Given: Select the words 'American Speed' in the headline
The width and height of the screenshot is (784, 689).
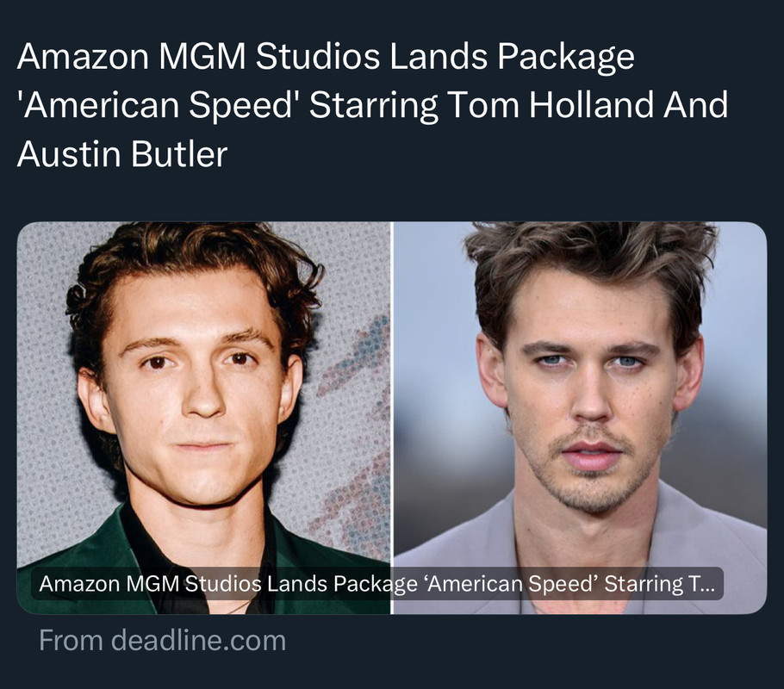Looking at the screenshot, I should pyautogui.click(x=159, y=105).
